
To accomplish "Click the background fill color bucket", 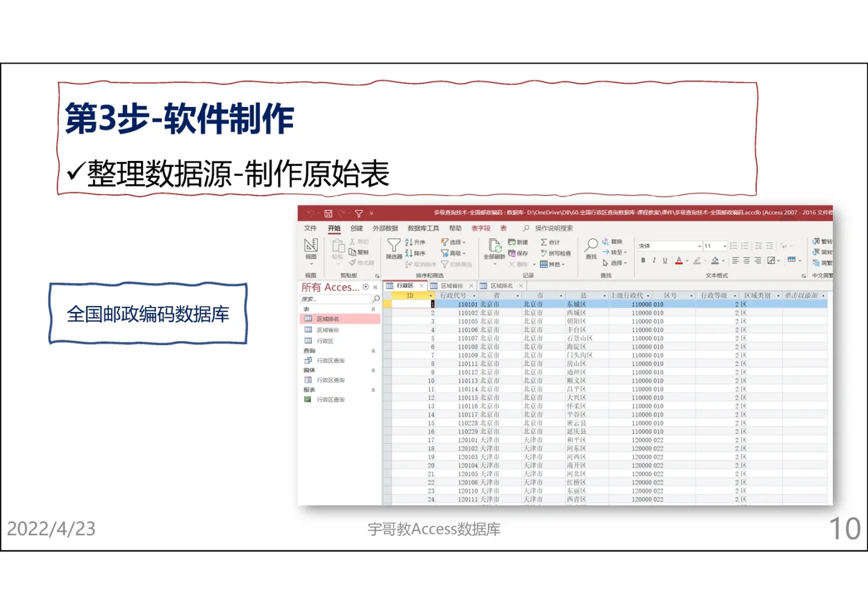I will pyautogui.click(x=715, y=260).
